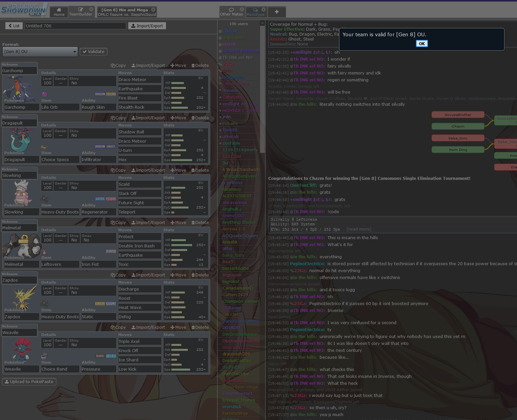Open Zapdos's stats EV panel

(186, 302)
